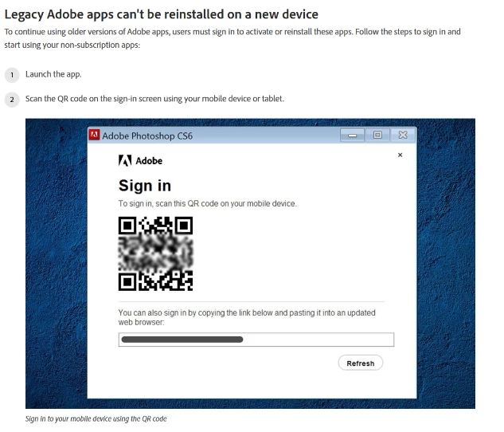504x432 pixels.
Task: Close the Adobe Photoshop CS6 window
Action: tap(403, 135)
